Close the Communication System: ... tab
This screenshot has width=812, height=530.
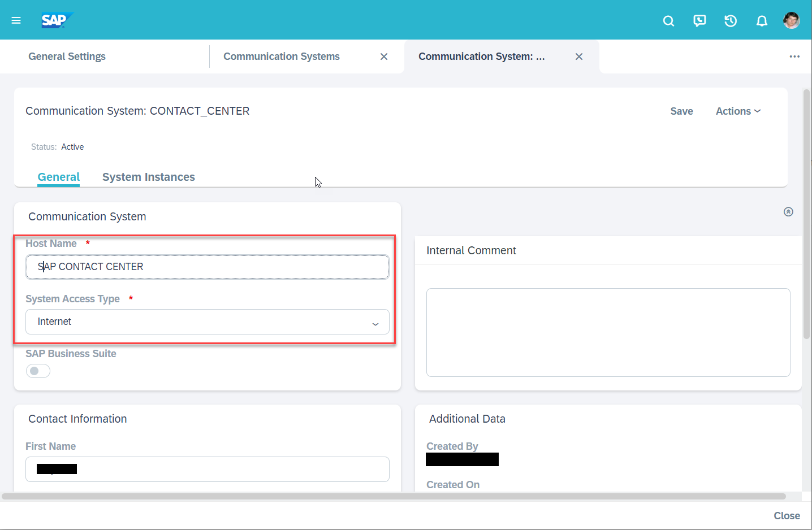579,57
